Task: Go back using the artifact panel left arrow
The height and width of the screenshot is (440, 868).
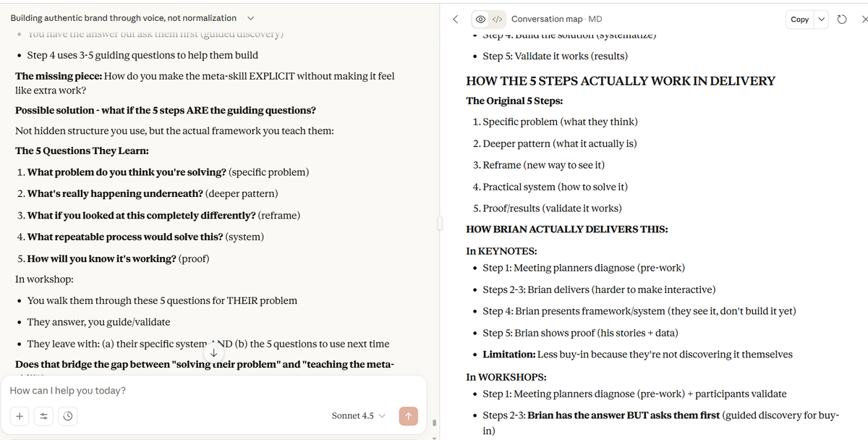Action: [455, 19]
